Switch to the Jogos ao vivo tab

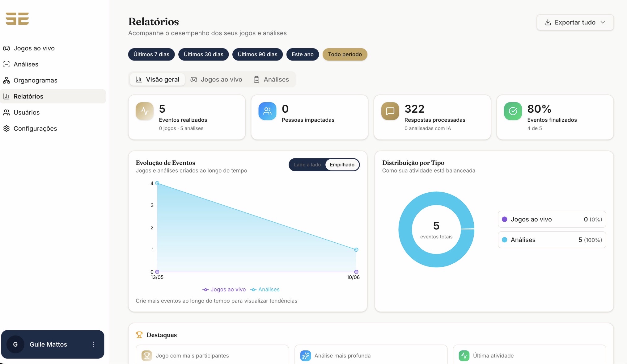pos(216,79)
